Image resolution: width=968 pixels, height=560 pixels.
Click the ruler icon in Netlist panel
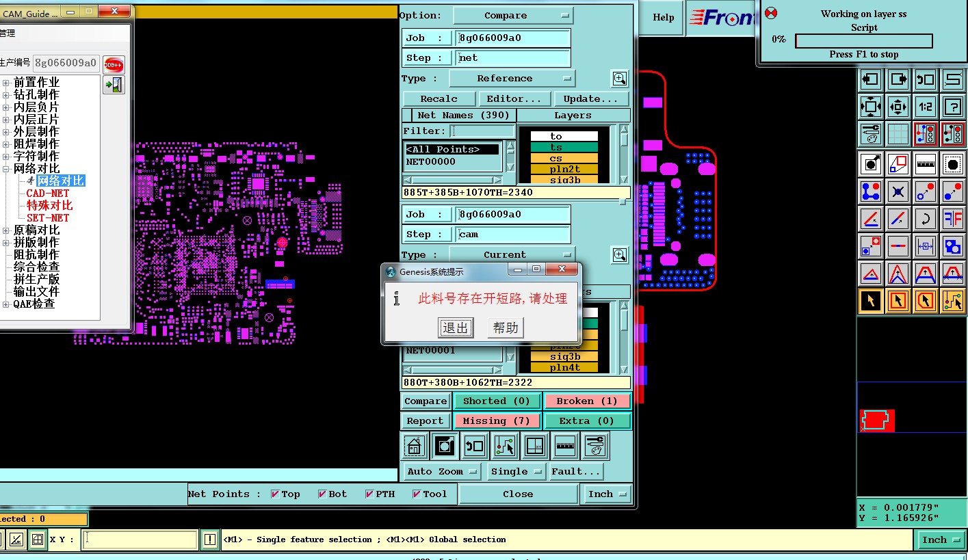click(565, 446)
